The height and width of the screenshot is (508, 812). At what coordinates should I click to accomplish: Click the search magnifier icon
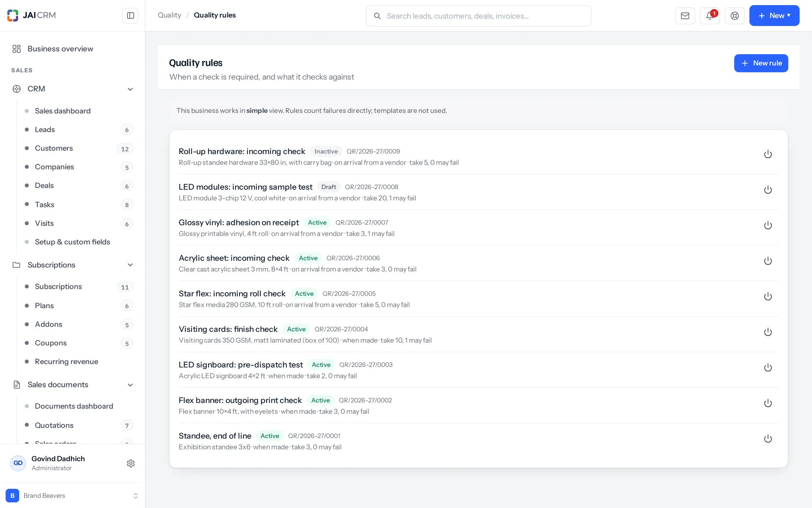[x=377, y=16]
